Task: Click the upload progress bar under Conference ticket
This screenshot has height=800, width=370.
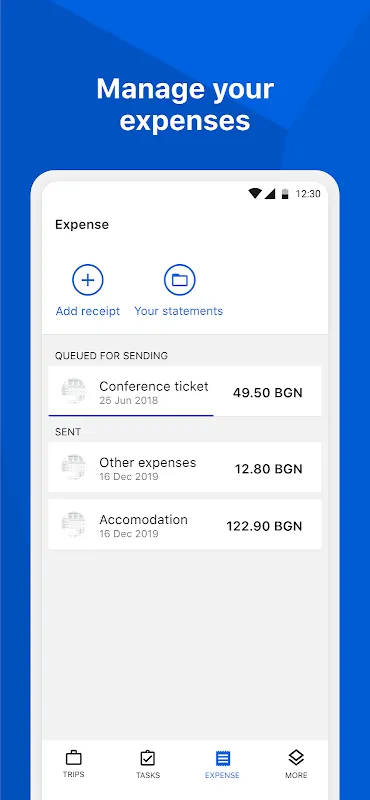Action: (131, 415)
